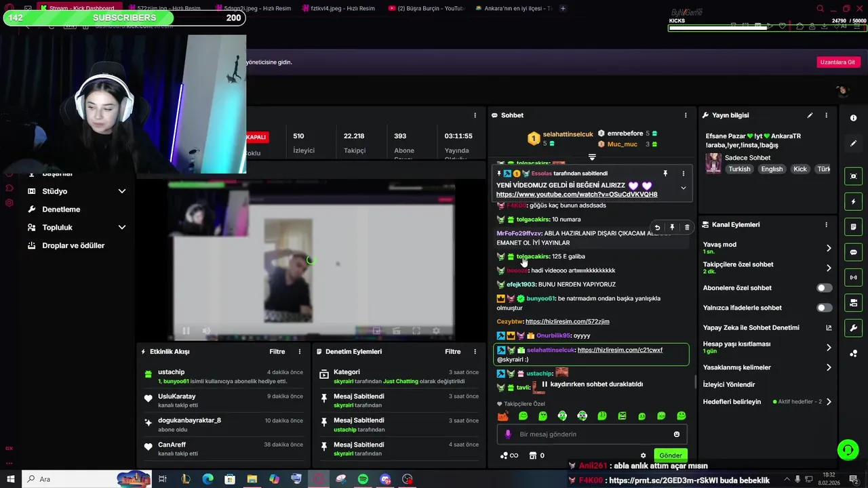Open Denetleme in left sidebar
Viewport: 868px width, 488px height.
(x=61, y=209)
